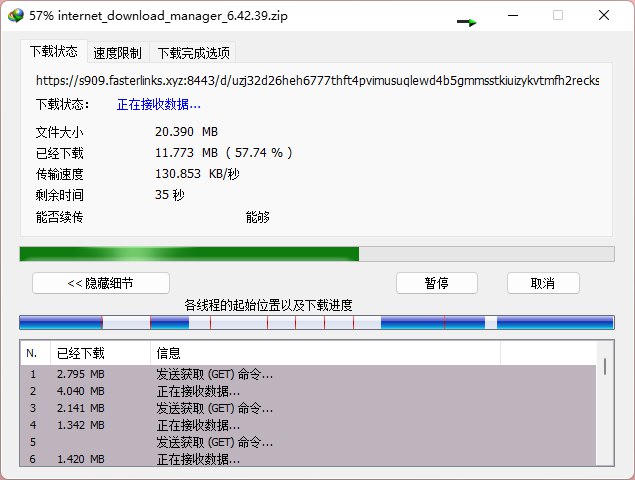Click the green download progress bar

[317, 254]
